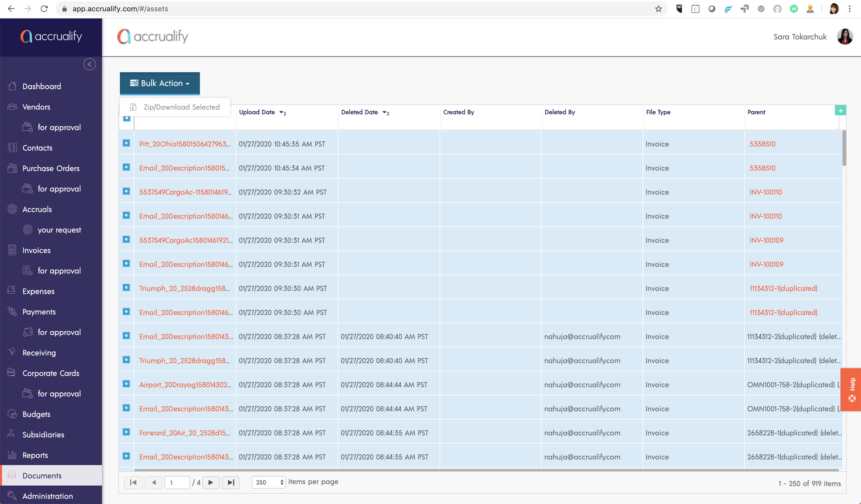This screenshot has width=861, height=504.
Task: Click the Parent column header
Action: point(756,112)
